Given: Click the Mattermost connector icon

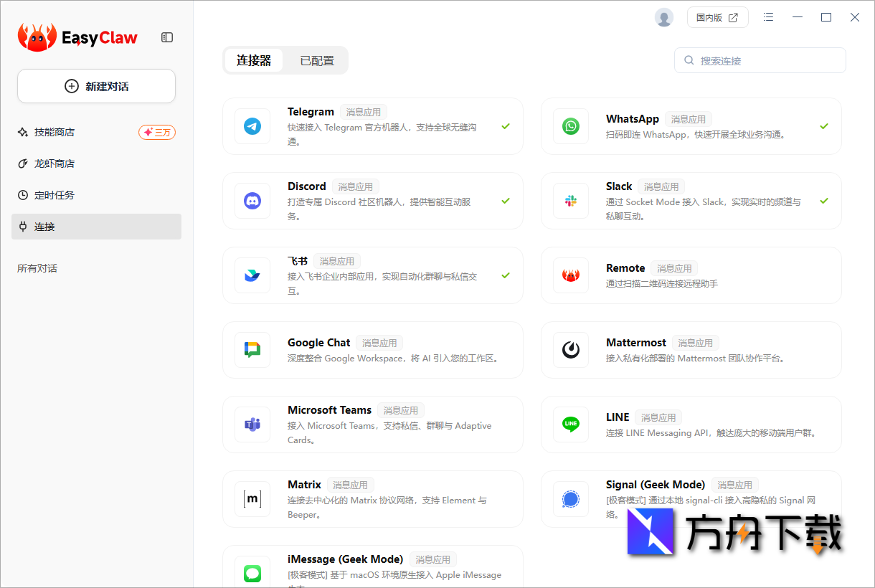Looking at the screenshot, I should click(x=570, y=350).
